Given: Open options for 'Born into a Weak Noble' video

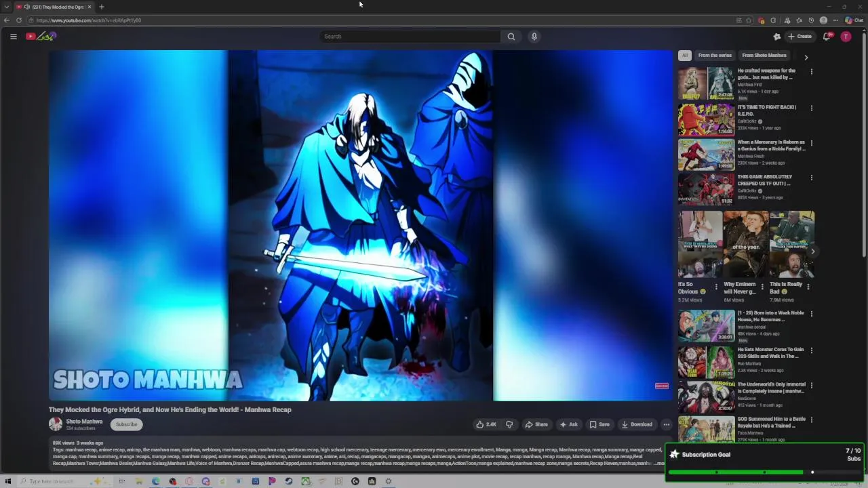Looking at the screenshot, I should pyautogui.click(x=811, y=314).
